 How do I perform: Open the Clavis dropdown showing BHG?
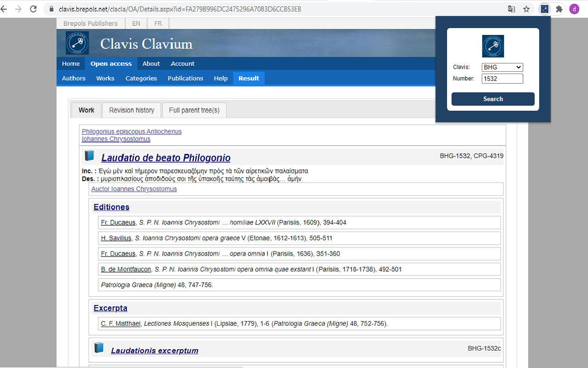tap(503, 67)
